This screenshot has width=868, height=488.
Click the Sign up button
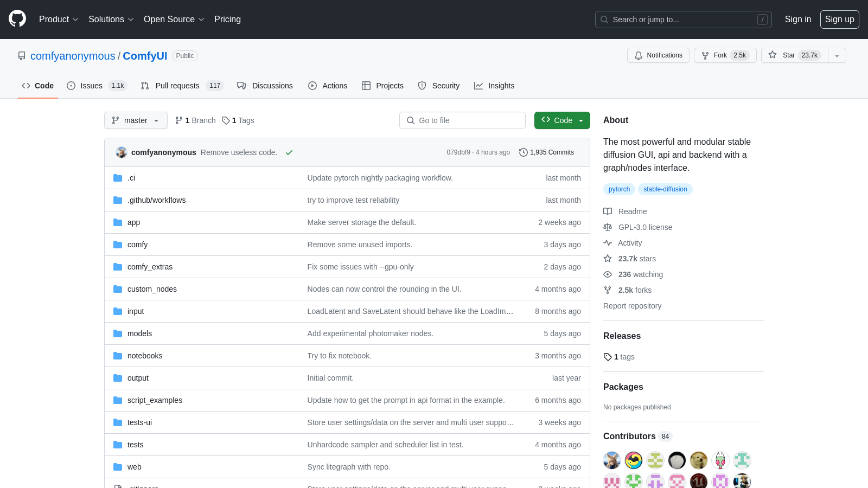pos(839,19)
